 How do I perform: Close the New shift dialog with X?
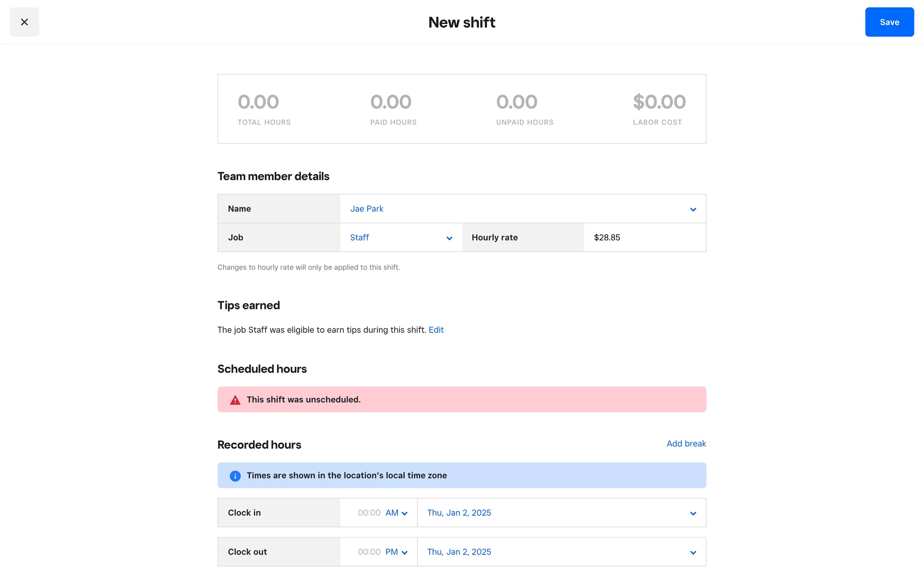point(24,22)
